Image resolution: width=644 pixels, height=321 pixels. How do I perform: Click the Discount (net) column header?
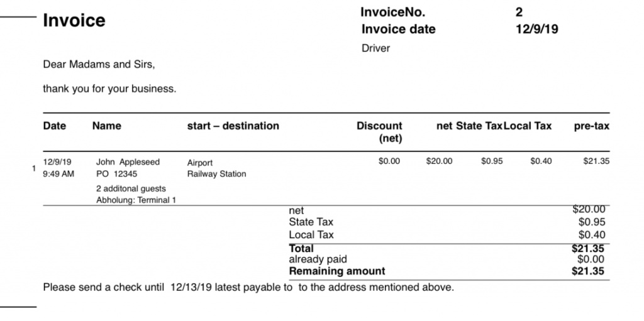click(x=379, y=132)
